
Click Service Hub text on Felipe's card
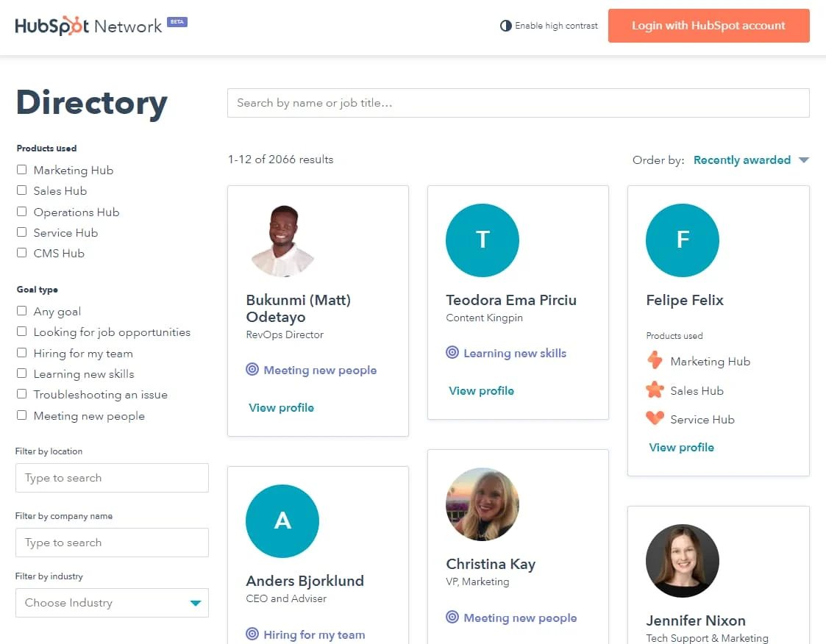[x=702, y=420]
